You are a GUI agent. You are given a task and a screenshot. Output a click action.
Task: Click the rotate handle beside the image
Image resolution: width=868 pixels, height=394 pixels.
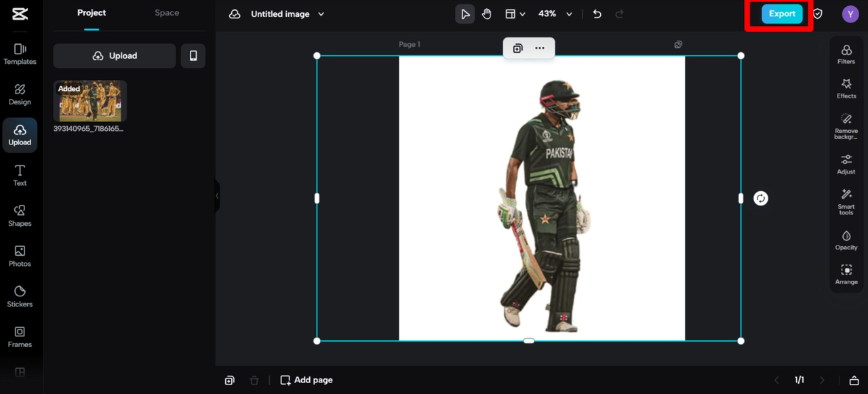coord(761,198)
